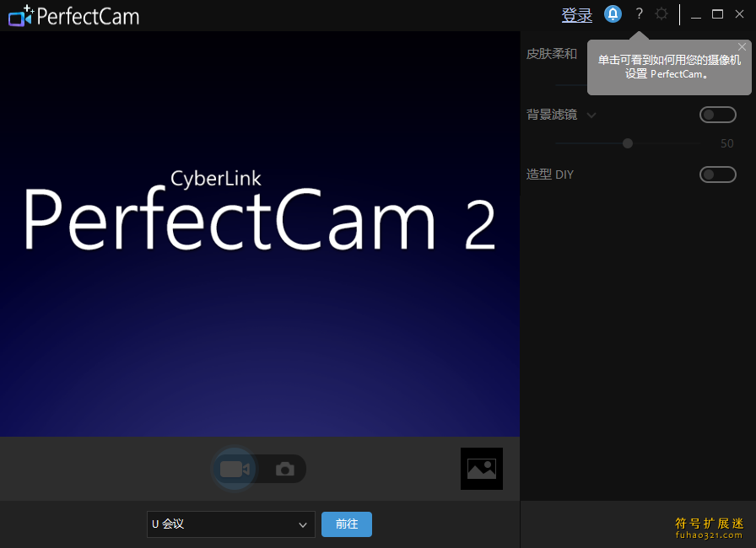Click the 造型 DIY label

(x=550, y=175)
